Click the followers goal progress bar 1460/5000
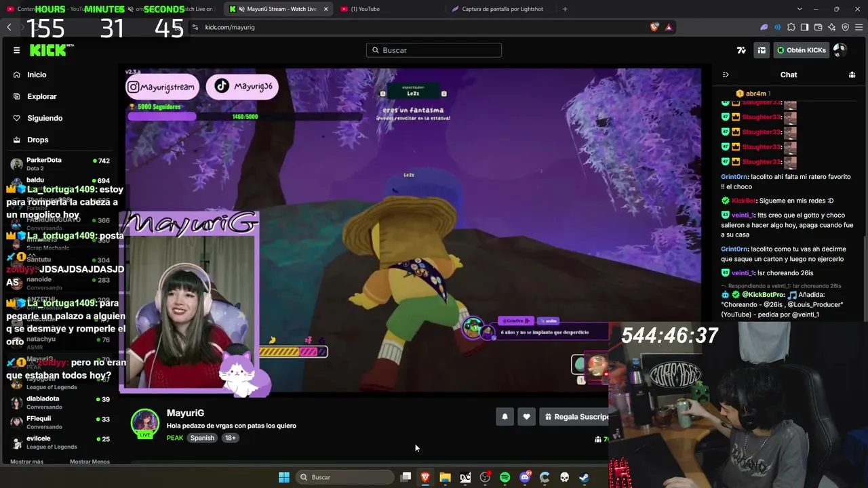 click(x=245, y=117)
